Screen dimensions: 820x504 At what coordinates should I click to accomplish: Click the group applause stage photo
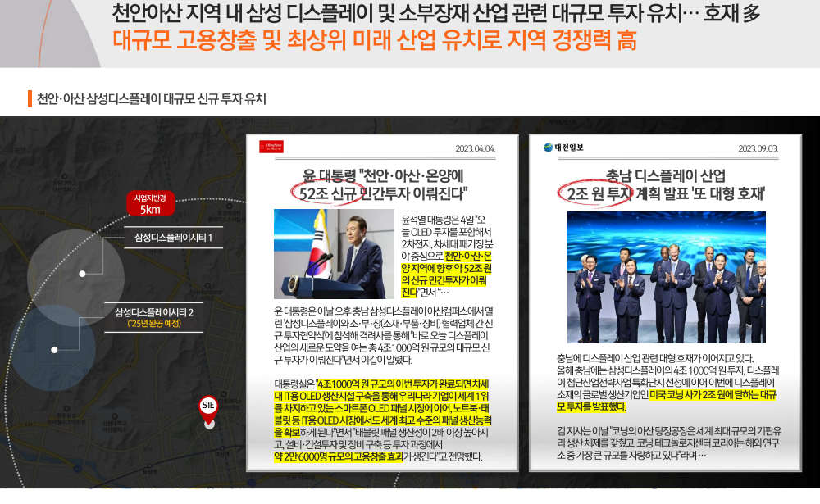click(666, 277)
